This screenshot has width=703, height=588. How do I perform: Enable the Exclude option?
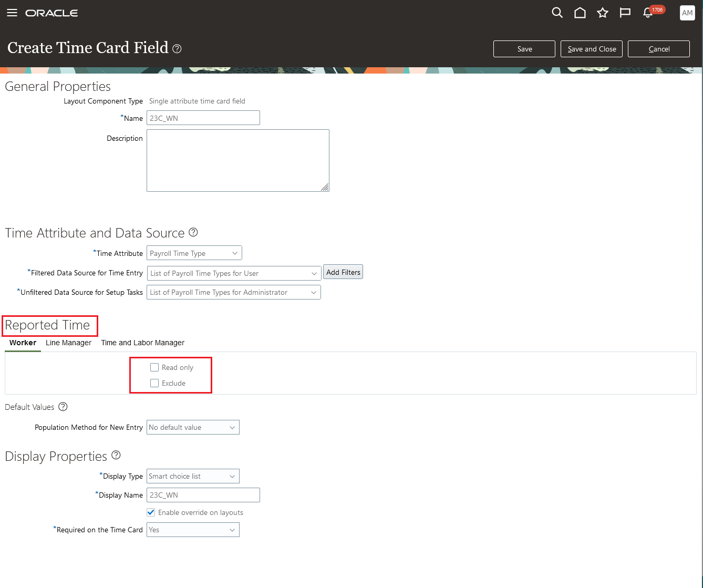(154, 383)
